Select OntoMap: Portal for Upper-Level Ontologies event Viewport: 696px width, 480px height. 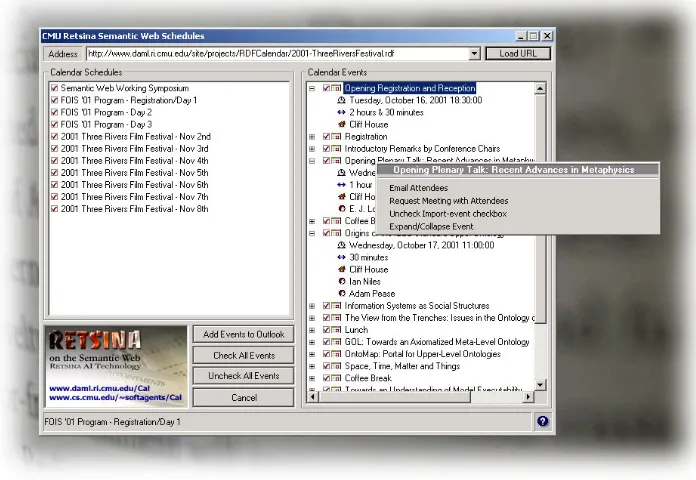423,354
